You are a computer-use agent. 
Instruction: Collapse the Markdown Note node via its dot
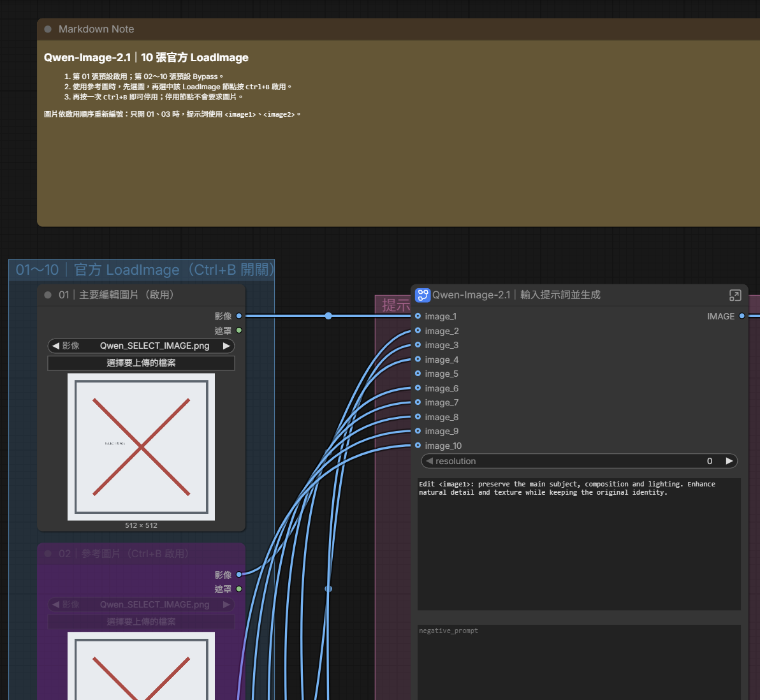pyautogui.click(x=48, y=29)
